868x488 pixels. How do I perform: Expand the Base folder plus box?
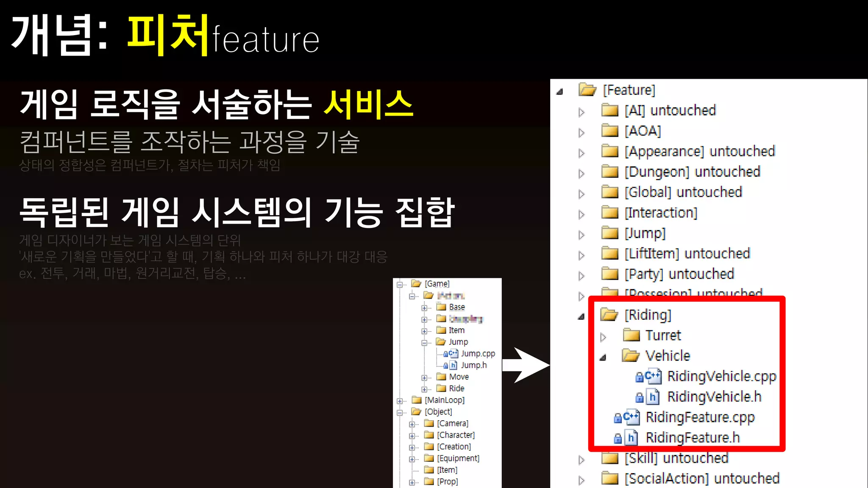click(424, 308)
